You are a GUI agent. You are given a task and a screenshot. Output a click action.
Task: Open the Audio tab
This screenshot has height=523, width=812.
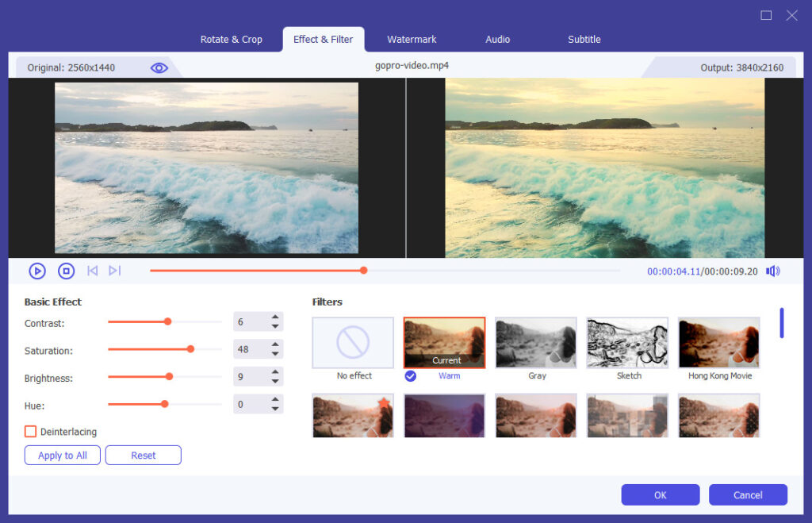(497, 39)
